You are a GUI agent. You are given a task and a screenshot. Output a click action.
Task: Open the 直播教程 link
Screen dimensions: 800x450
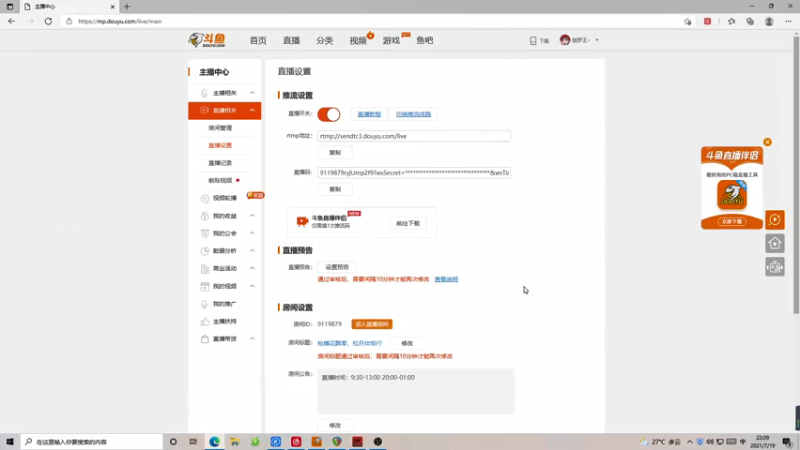pos(369,114)
